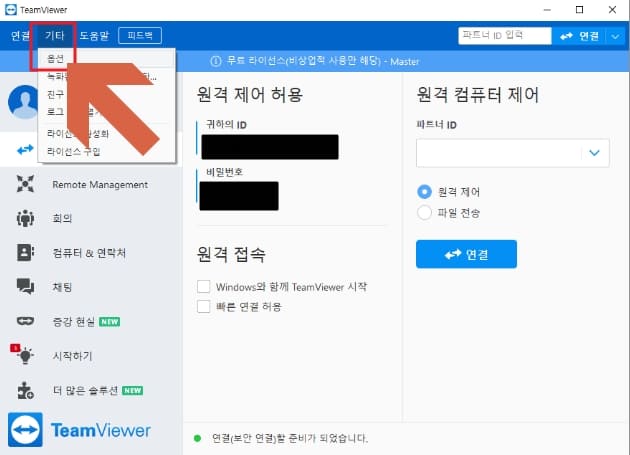Click the 피드백 feedback button
The width and height of the screenshot is (630, 455).
point(140,35)
